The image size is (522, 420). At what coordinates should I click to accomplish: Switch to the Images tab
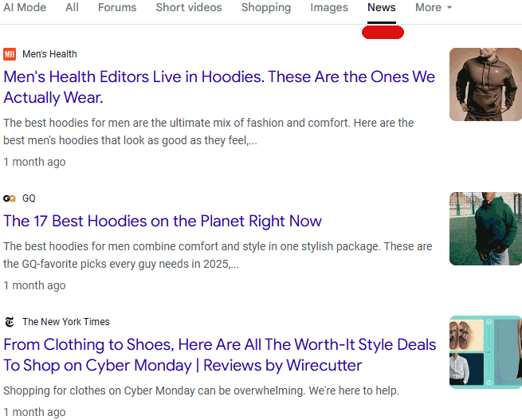(x=329, y=8)
